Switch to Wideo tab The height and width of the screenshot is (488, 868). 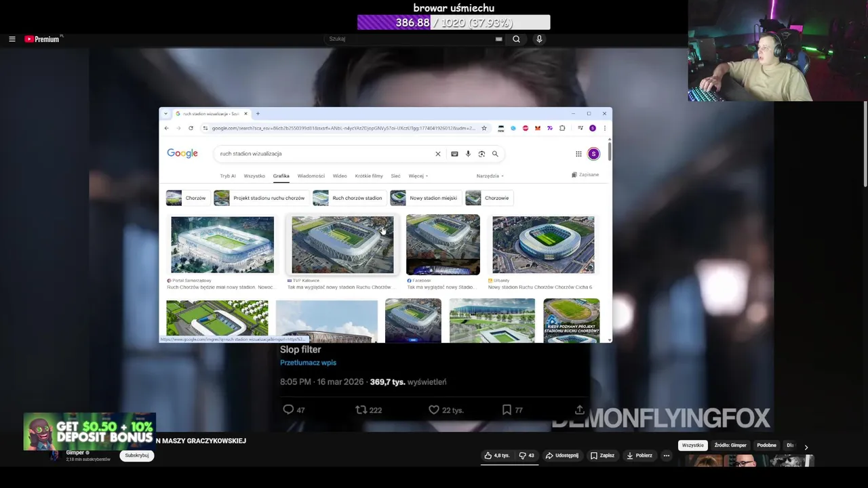click(340, 176)
